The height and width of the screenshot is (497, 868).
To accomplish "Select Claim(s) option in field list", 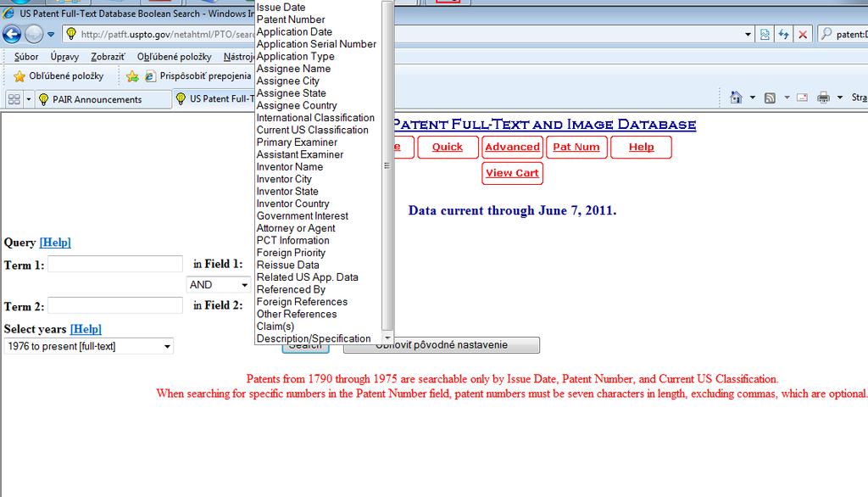I will pyautogui.click(x=275, y=327).
